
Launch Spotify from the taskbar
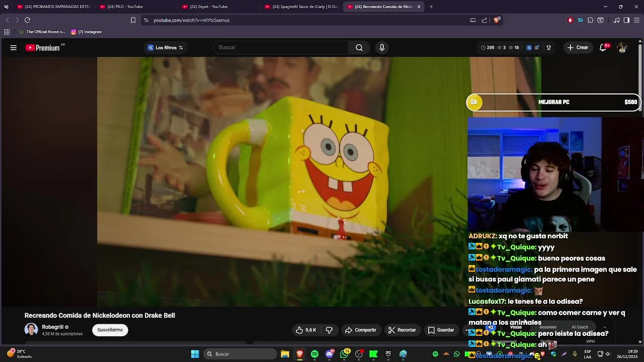coord(314,354)
